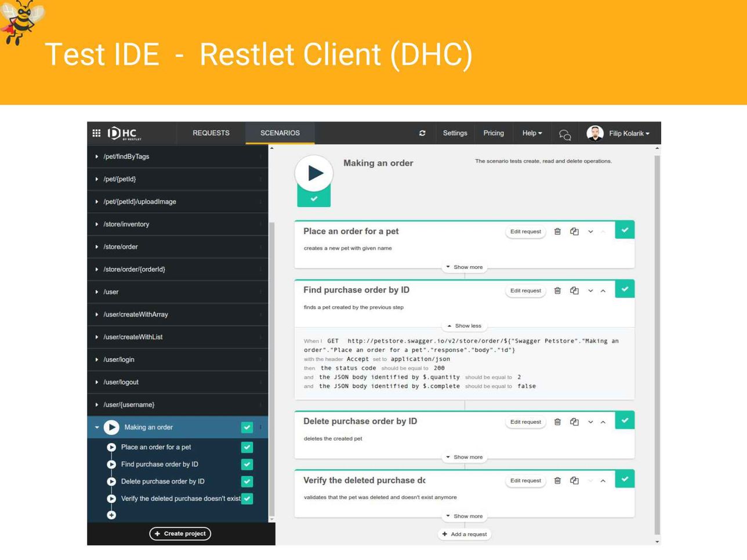Click the Add a request button
Viewport: 747px width, 560px height.
pyautogui.click(x=465, y=534)
